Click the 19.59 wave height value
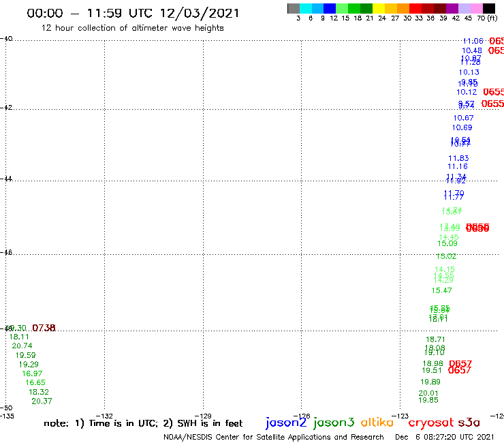 (26, 355)
